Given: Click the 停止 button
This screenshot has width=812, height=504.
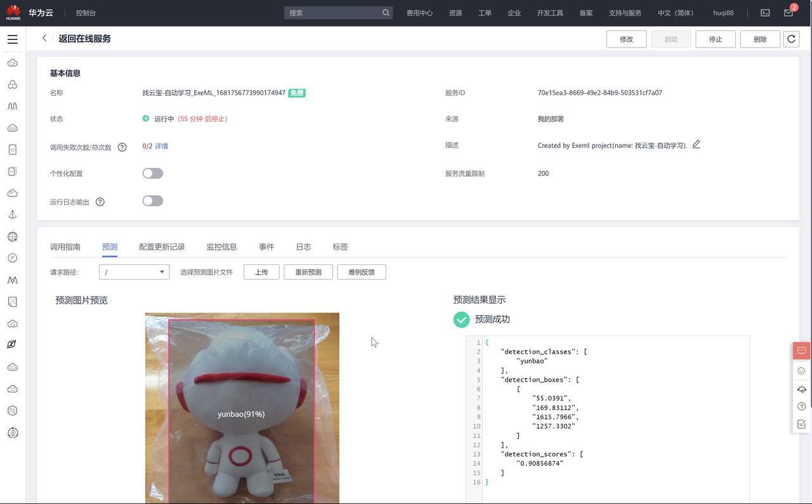Looking at the screenshot, I should 716,39.
